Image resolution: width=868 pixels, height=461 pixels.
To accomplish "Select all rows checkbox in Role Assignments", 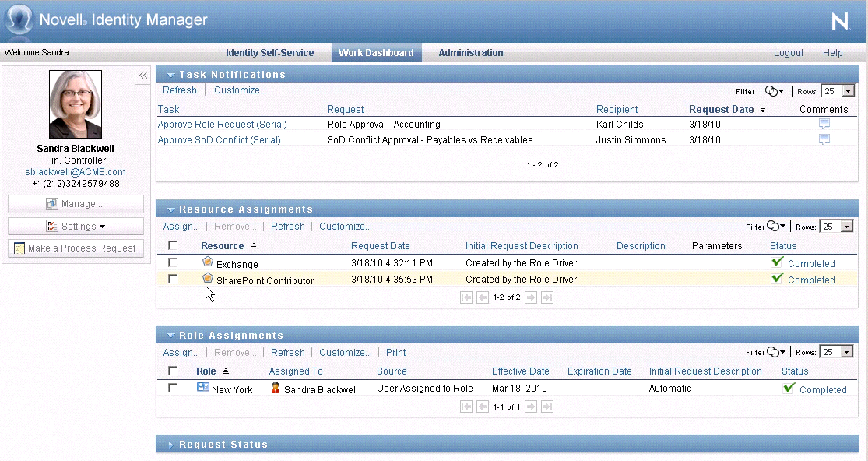I will coord(173,371).
